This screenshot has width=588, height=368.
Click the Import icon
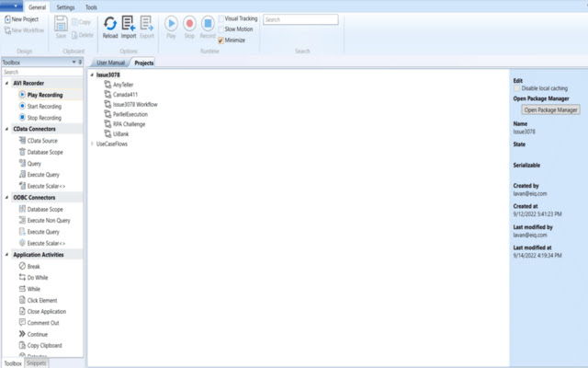coord(129,24)
